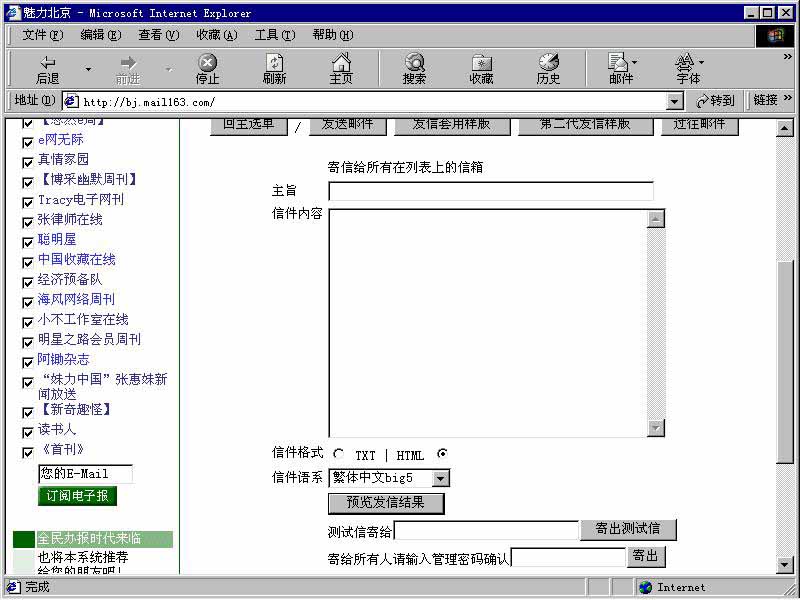Click the Stop (停止) toolbar icon

tap(207, 68)
